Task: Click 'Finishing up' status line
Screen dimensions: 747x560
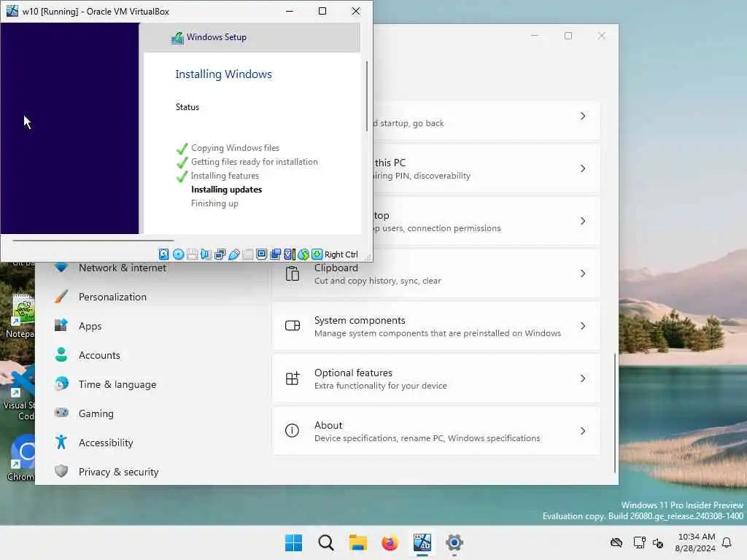Action: click(214, 203)
